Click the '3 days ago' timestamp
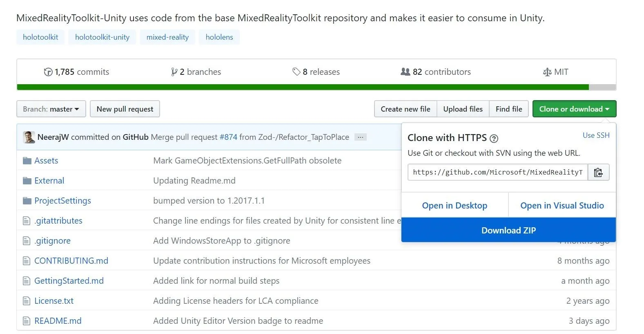Image resolution: width=644 pixels, height=334 pixels. (x=589, y=321)
